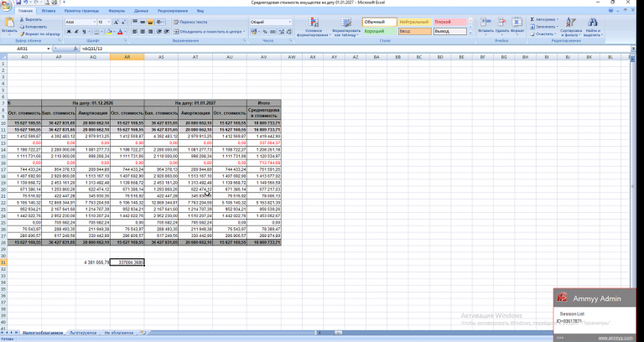
Task: Switch to the Формулы ribbon tab
Action: (117, 11)
